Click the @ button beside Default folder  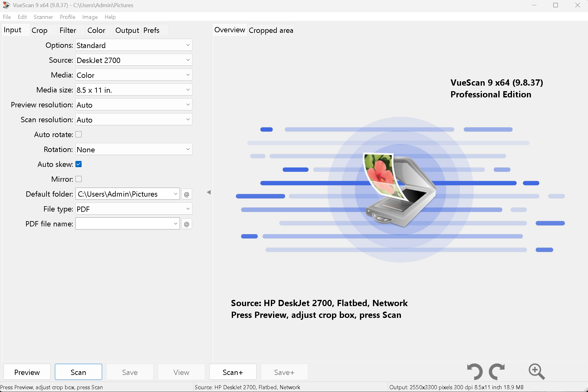tap(186, 194)
